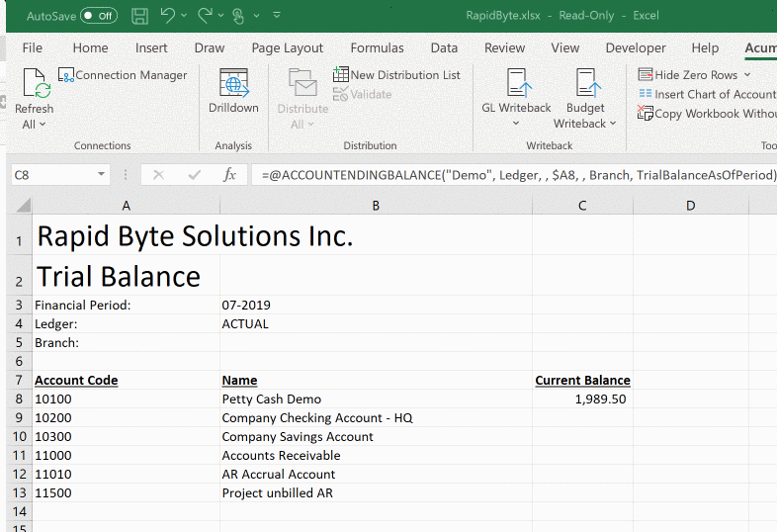The width and height of the screenshot is (777, 532).
Task: Toggle the AutoSave switch
Action: (99, 16)
